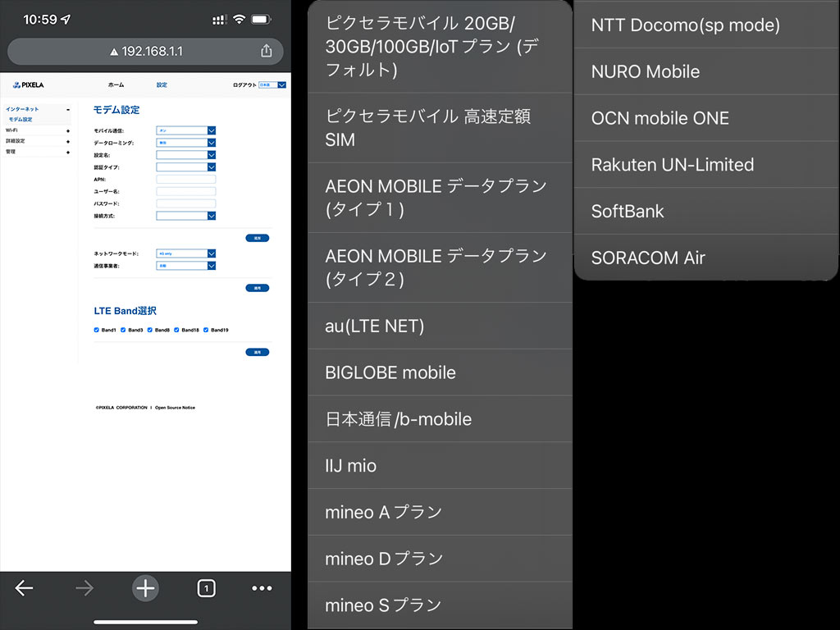Click the パスワード input field
Viewport: 840px width, 630px height.
pos(186,203)
